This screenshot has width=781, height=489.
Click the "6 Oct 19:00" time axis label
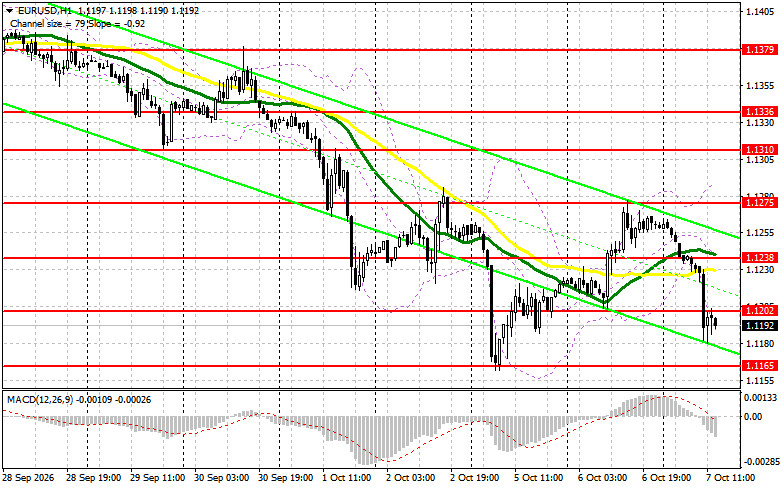click(666, 478)
